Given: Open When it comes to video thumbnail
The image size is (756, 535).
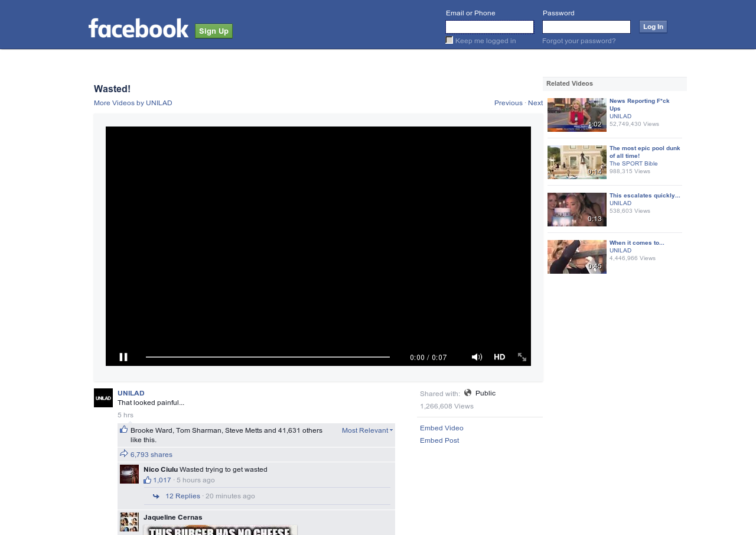Looking at the screenshot, I should 577,257.
